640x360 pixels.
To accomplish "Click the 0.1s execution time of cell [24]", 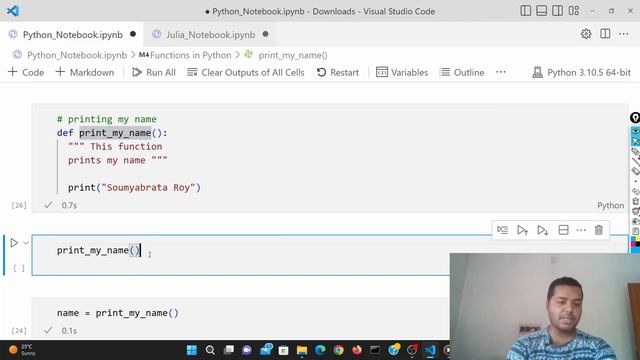I will point(69,331).
